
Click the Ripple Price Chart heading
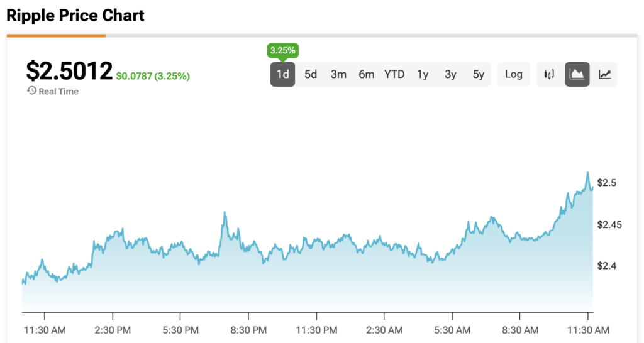coord(75,16)
